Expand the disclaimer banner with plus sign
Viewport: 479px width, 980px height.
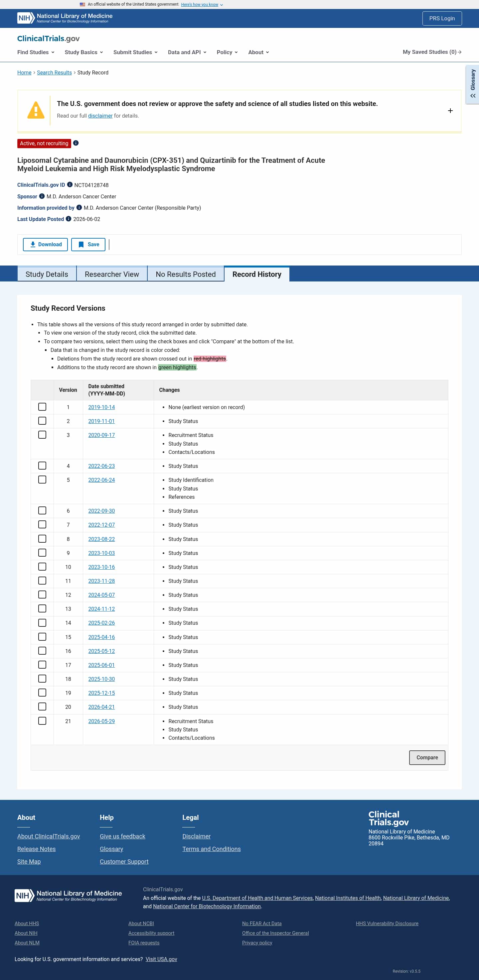click(450, 110)
